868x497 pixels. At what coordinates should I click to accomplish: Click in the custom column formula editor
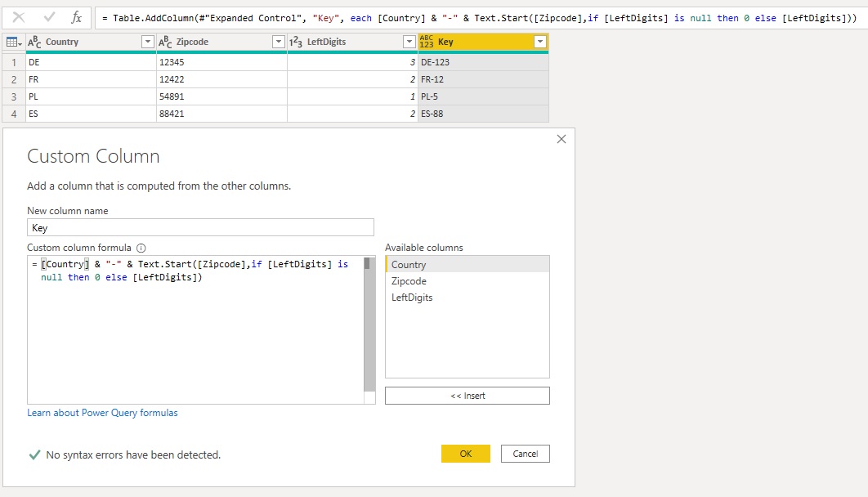195,330
